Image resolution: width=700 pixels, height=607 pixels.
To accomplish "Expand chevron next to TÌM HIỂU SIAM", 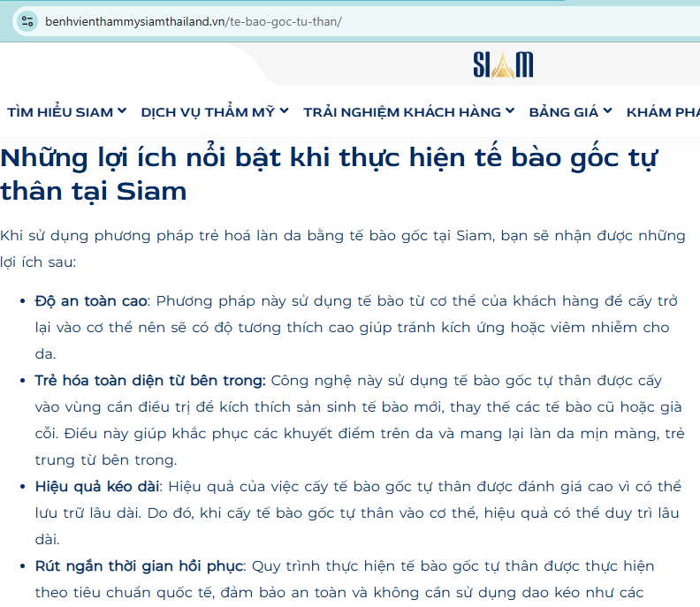I will [122, 111].
